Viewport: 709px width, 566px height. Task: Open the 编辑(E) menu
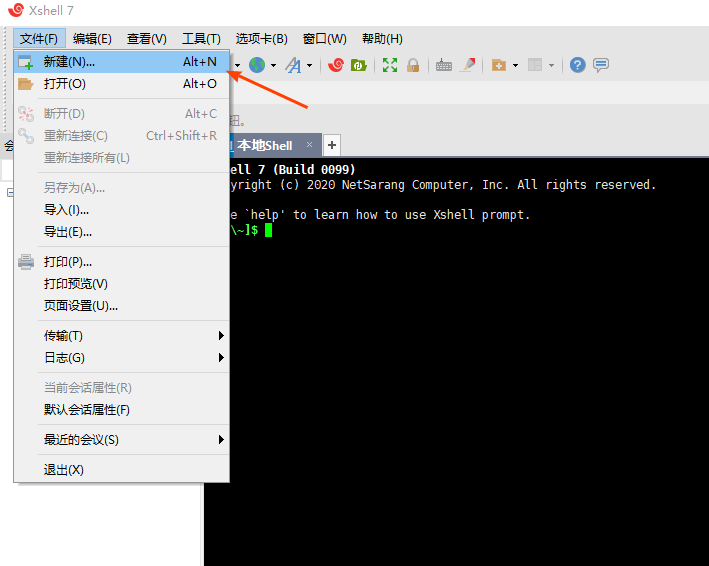tap(92, 38)
